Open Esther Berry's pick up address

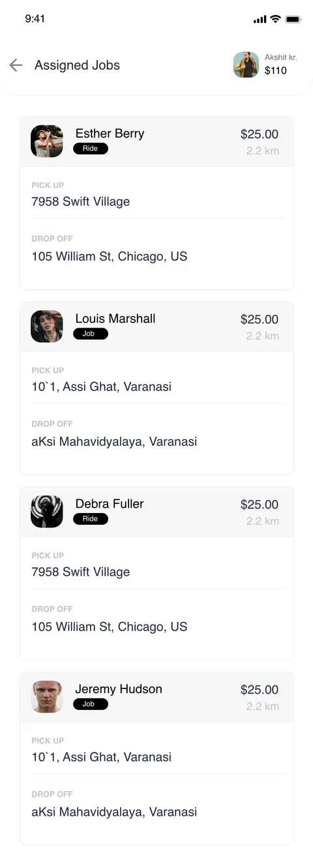click(81, 202)
